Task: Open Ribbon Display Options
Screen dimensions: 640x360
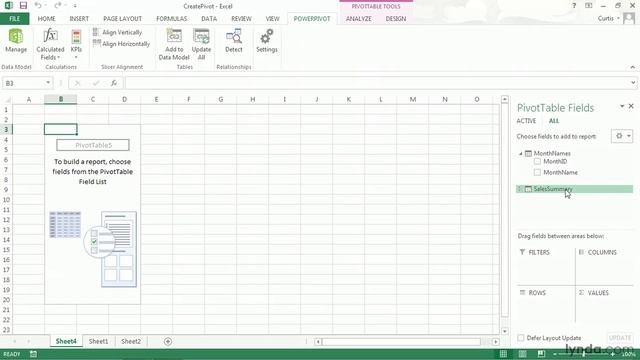Action: point(589,6)
